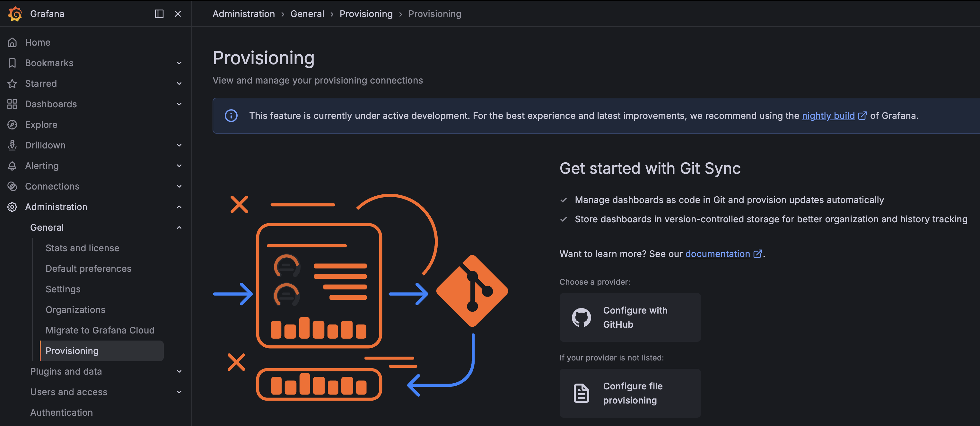The height and width of the screenshot is (426, 980).
Task: Open the Git Sync documentation link
Action: pos(717,253)
